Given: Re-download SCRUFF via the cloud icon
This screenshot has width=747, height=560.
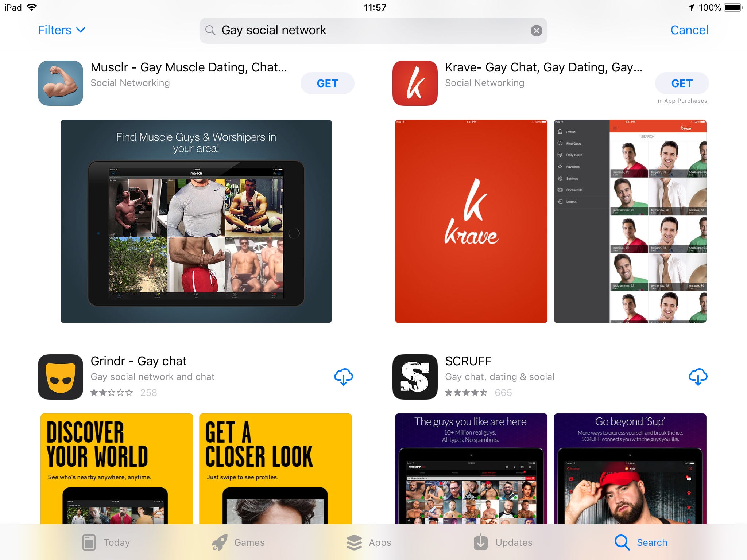Looking at the screenshot, I should click(x=697, y=377).
